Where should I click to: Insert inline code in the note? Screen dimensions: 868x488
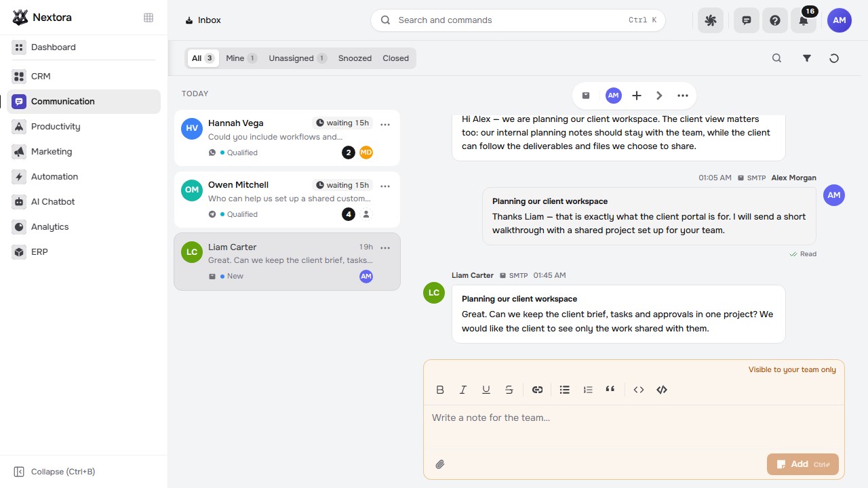tap(639, 390)
